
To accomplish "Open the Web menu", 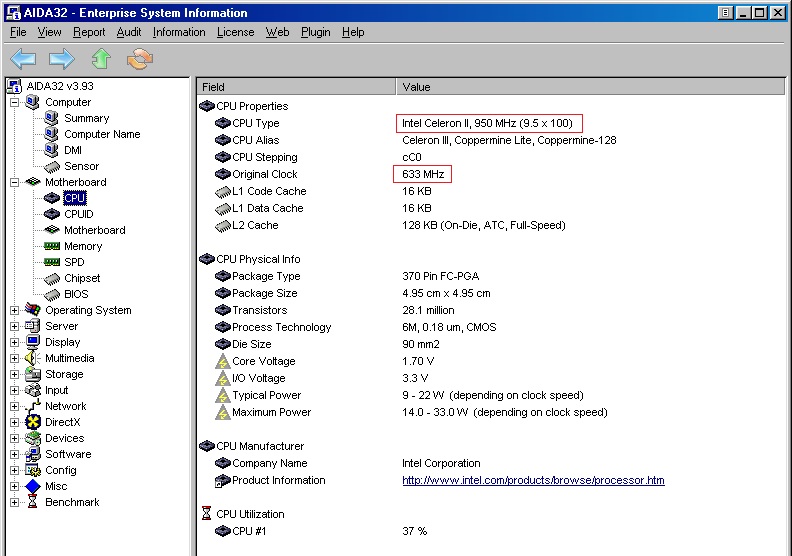I will (277, 32).
